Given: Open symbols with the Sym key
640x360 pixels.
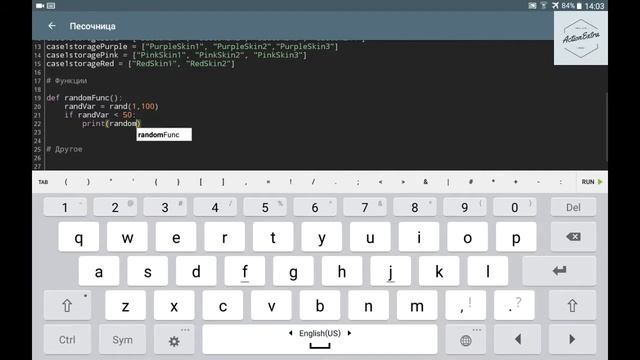Looking at the screenshot, I should coord(122,340).
